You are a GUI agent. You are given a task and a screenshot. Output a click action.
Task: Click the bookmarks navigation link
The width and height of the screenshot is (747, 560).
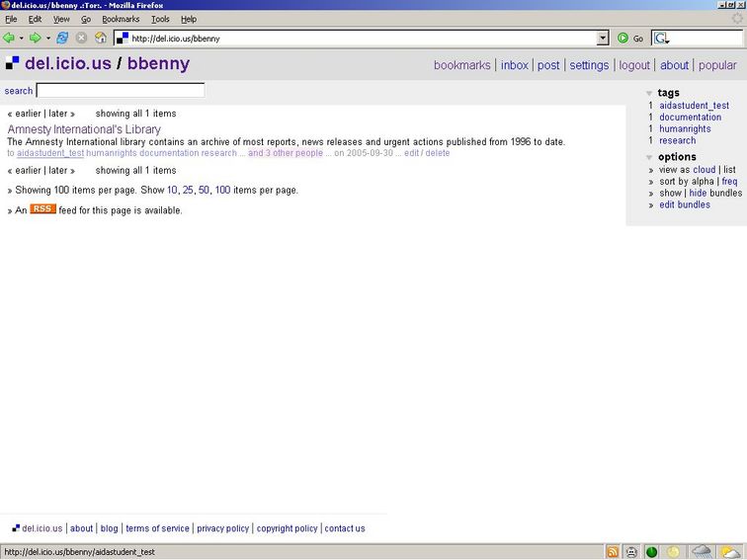(x=462, y=65)
